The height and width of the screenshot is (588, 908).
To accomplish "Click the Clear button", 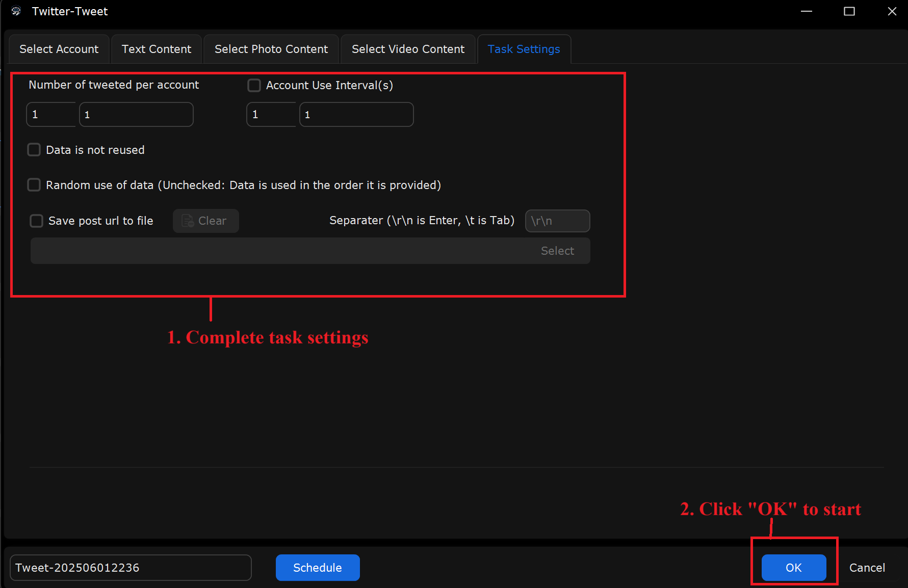I will [206, 221].
